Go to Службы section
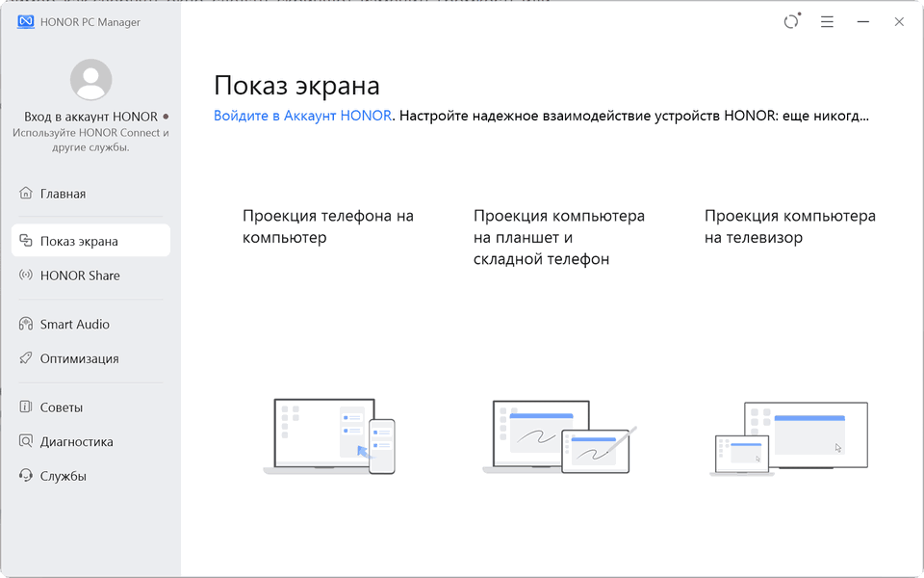Viewport: 924px width, 578px height. (90, 475)
